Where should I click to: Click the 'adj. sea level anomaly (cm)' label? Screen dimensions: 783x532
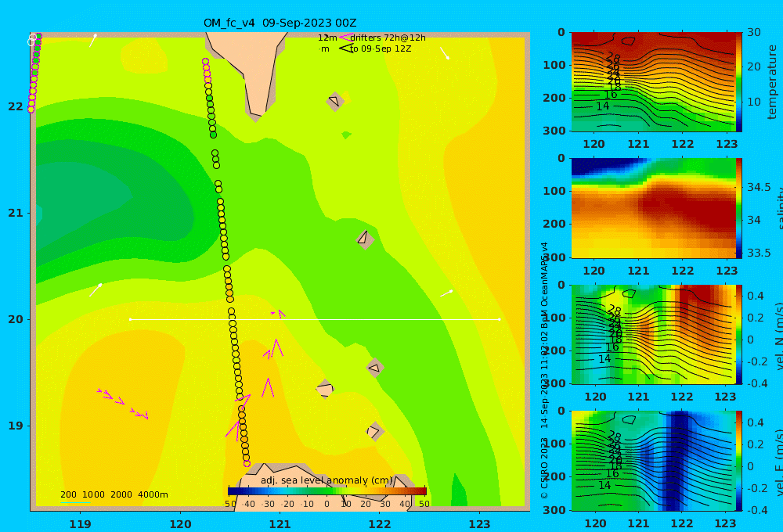pos(327,480)
